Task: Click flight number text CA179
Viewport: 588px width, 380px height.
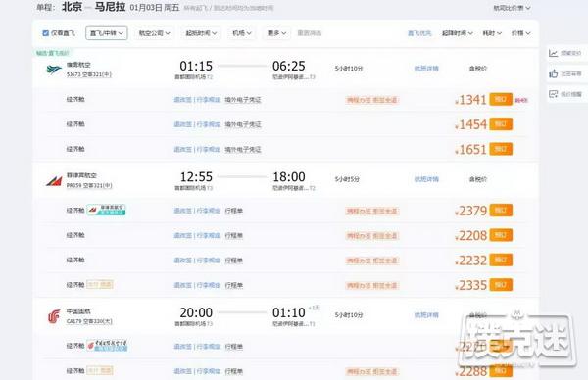Action: point(73,321)
